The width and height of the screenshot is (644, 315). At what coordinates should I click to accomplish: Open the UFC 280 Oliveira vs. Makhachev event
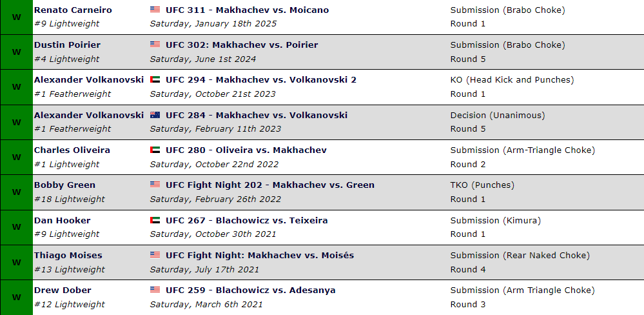(246, 150)
